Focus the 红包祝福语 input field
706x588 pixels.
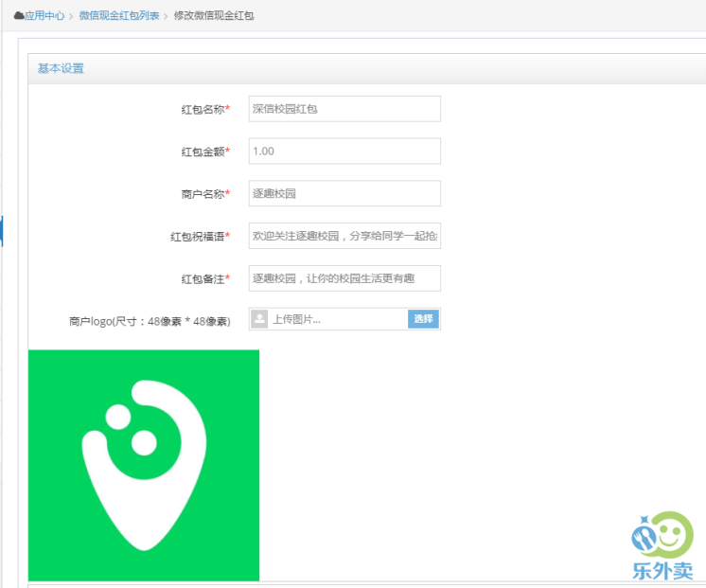tap(344, 236)
